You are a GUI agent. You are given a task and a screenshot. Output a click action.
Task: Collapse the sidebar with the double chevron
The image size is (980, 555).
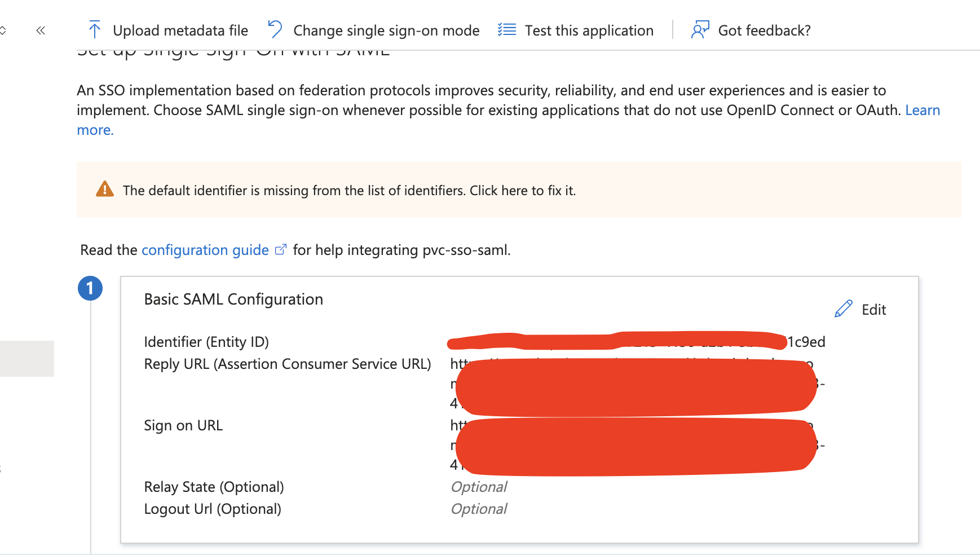40,30
